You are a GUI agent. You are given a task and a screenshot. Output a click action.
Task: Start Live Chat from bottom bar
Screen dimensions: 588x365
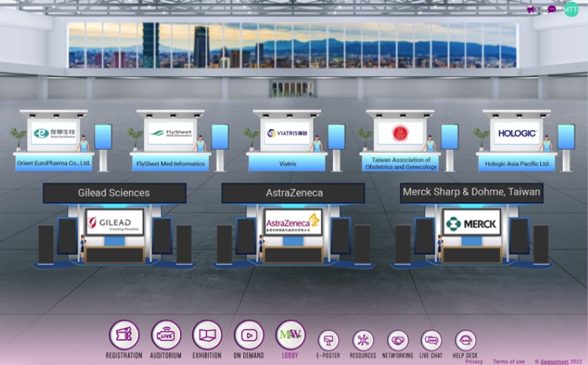pyautogui.click(x=431, y=341)
